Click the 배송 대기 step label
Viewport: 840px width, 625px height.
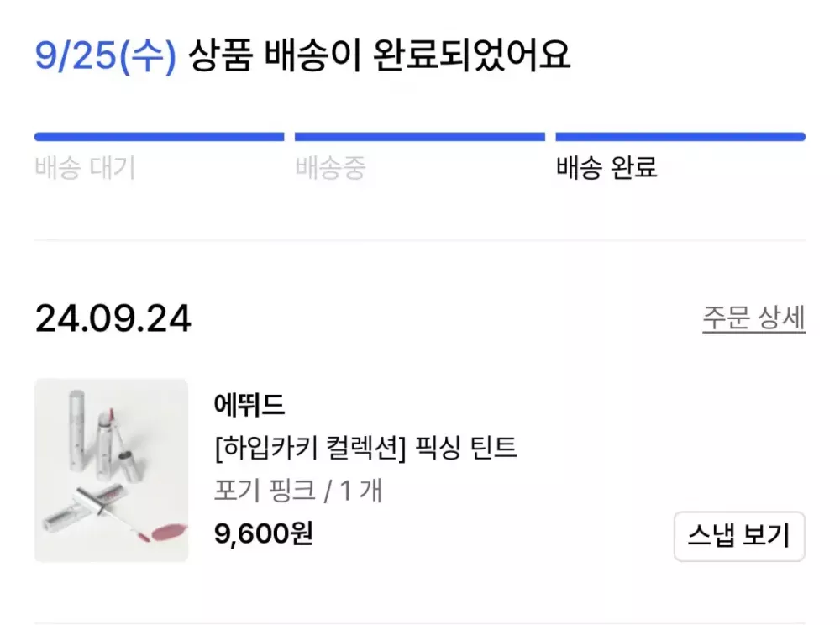(85, 168)
